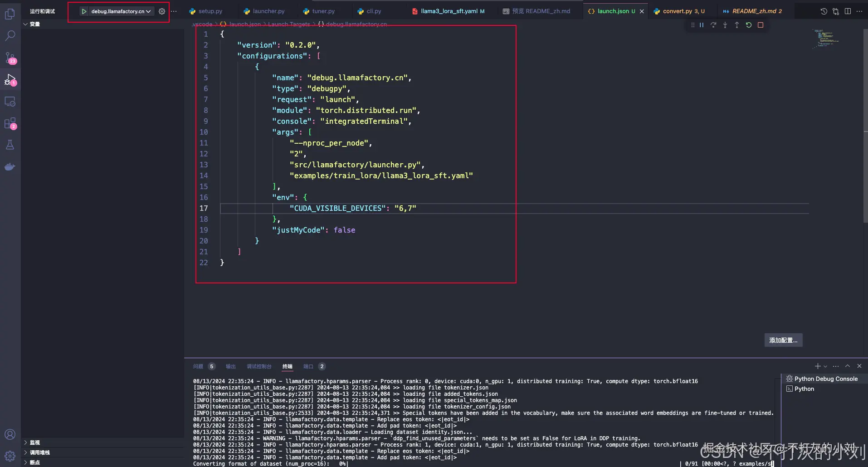This screenshot has width=868, height=467.
Task: Open Extensions view icon
Action: tap(10, 123)
